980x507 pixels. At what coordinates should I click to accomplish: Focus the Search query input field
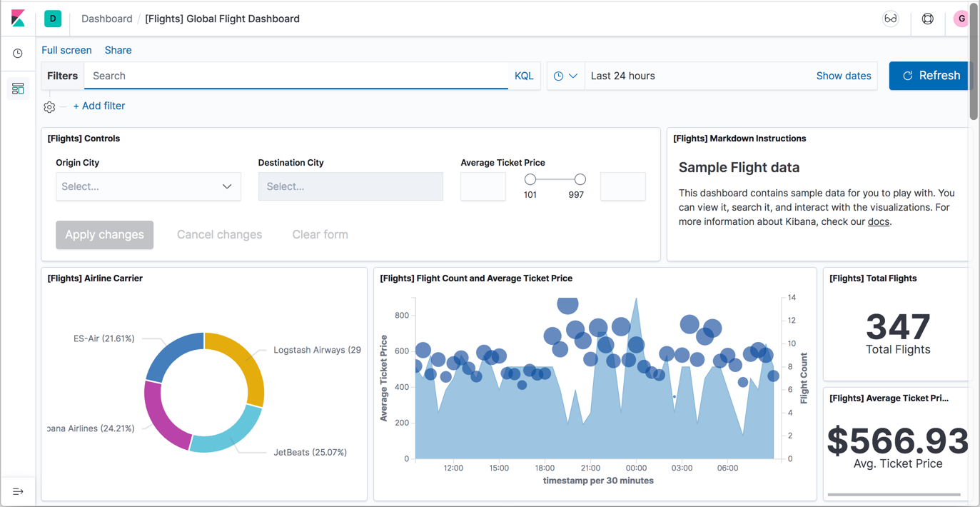click(296, 76)
